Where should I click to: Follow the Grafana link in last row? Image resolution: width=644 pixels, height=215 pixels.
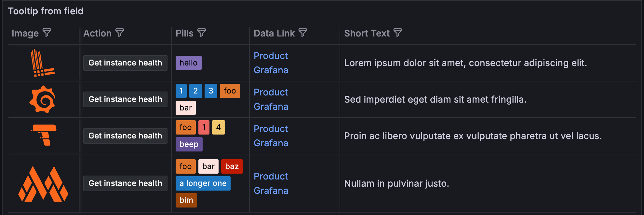[x=271, y=191]
